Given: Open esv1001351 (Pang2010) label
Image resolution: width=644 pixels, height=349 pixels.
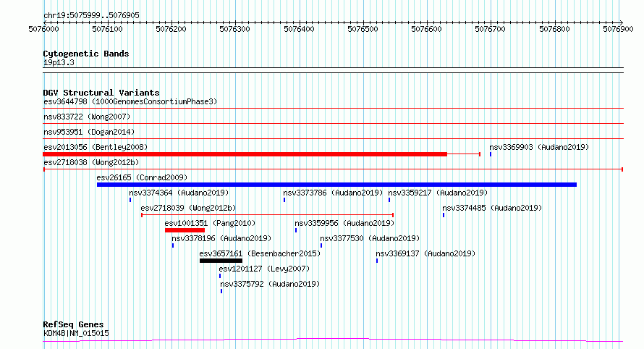Looking at the screenshot, I should click(x=210, y=223).
